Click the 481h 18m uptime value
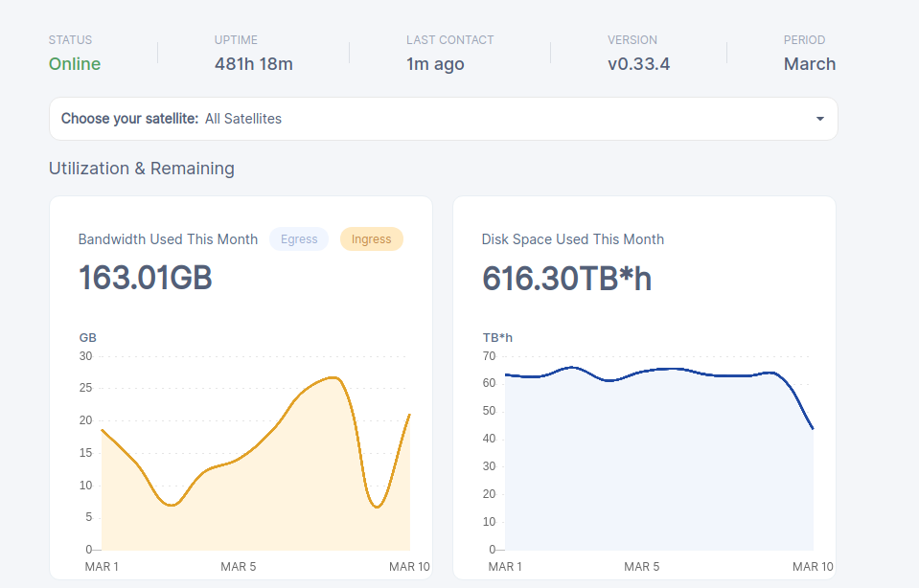The width and height of the screenshot is (919, 588). (x=253, y=64)
